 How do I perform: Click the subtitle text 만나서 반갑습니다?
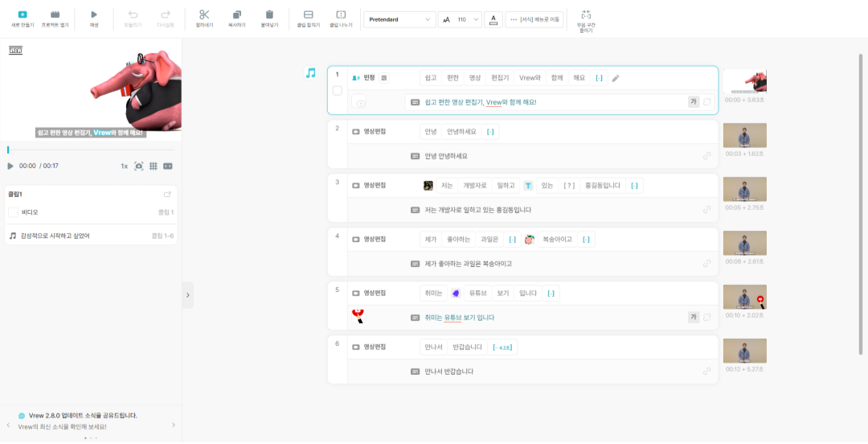coord(449,372)
